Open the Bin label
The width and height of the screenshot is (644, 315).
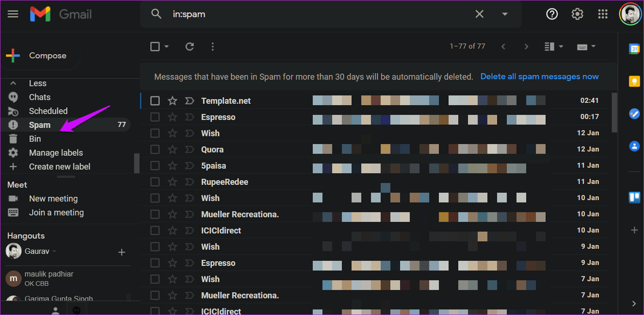pos(35,139)
